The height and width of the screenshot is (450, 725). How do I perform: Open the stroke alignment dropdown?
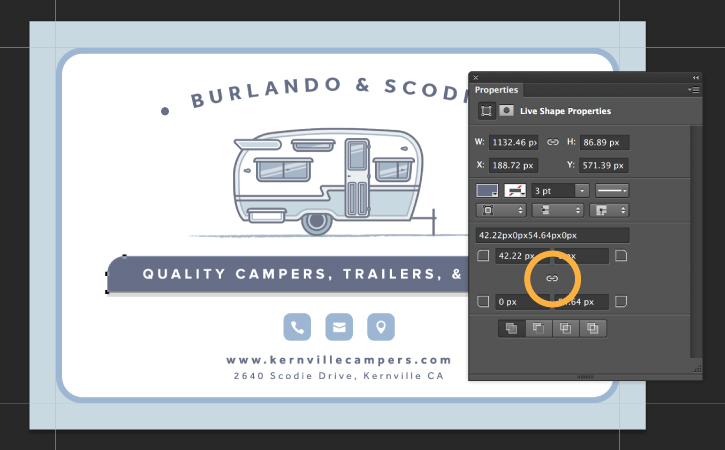(501, 210)
